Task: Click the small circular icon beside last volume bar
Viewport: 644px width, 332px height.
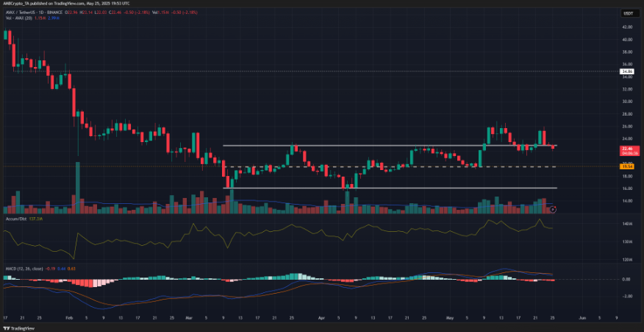Action: click(553, 210)
